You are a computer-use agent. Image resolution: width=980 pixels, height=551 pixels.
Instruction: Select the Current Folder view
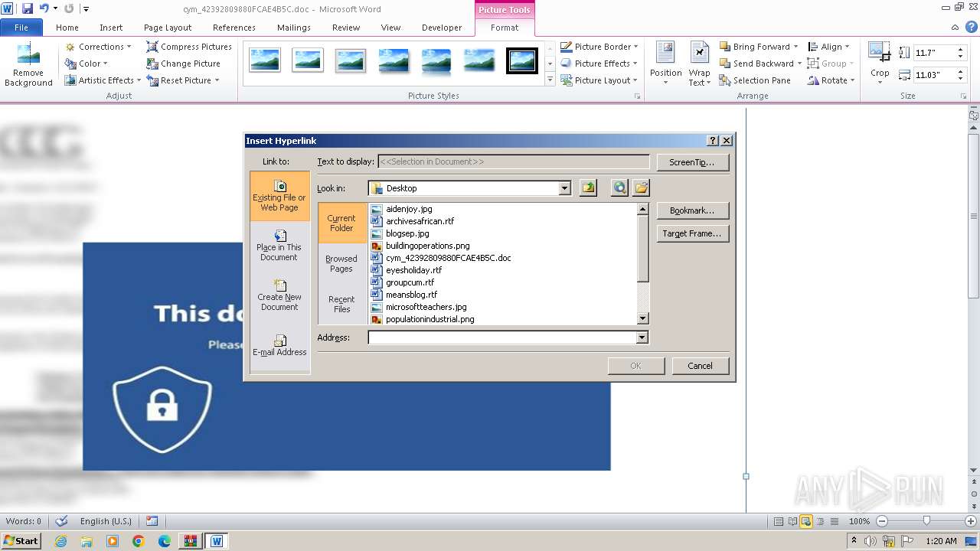(x=341, y=223)
